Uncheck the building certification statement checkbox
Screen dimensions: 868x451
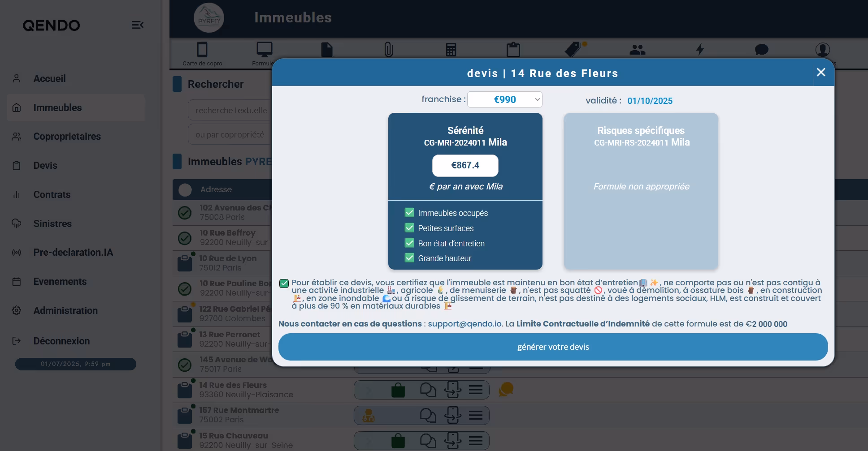(x=284, y=283)
